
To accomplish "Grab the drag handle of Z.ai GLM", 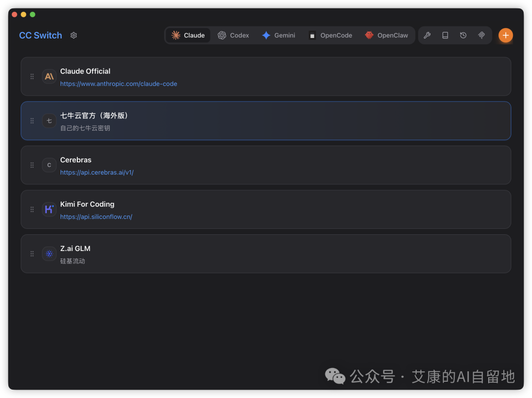I will point(32,253).
